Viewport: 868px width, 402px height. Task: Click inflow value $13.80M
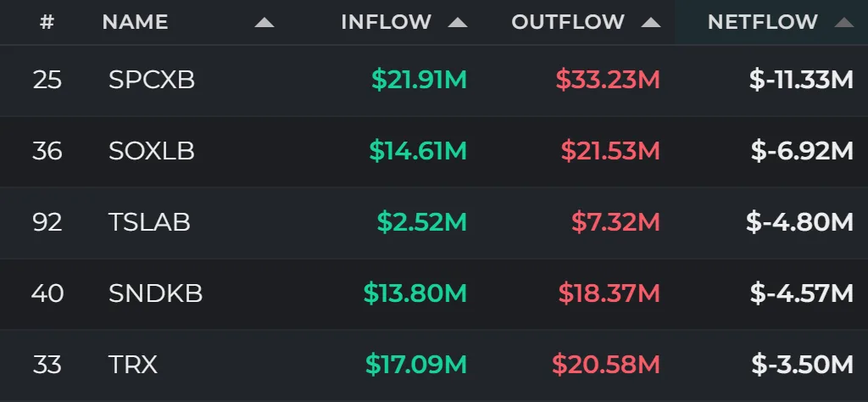[x=415, y=293]
